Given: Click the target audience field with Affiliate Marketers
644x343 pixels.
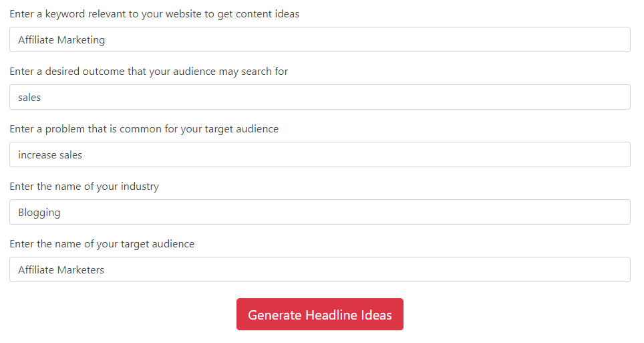Looking at the screenshot, I should [x=319, y=270].
